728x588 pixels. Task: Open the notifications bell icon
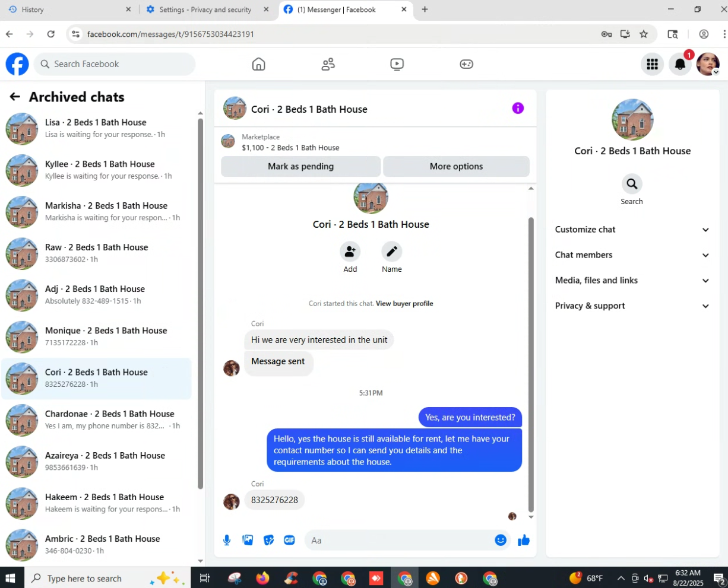tap(680, 64)
